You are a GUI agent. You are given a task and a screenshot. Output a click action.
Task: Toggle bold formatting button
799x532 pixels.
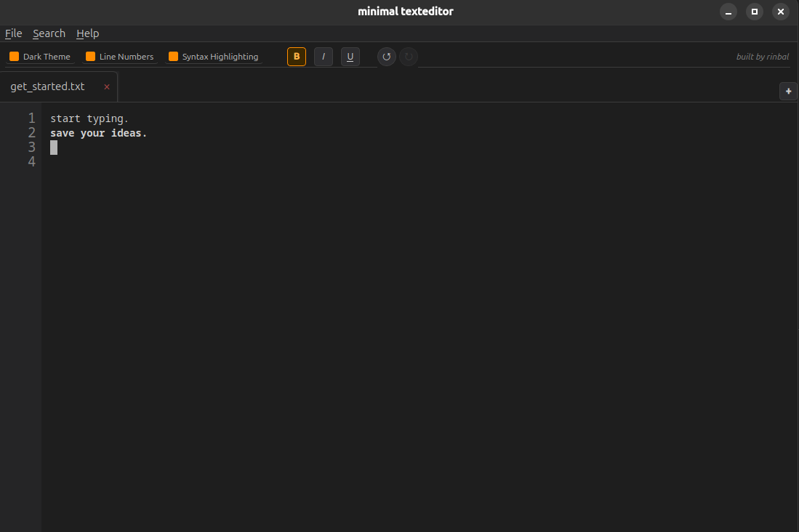click(297, 57)
